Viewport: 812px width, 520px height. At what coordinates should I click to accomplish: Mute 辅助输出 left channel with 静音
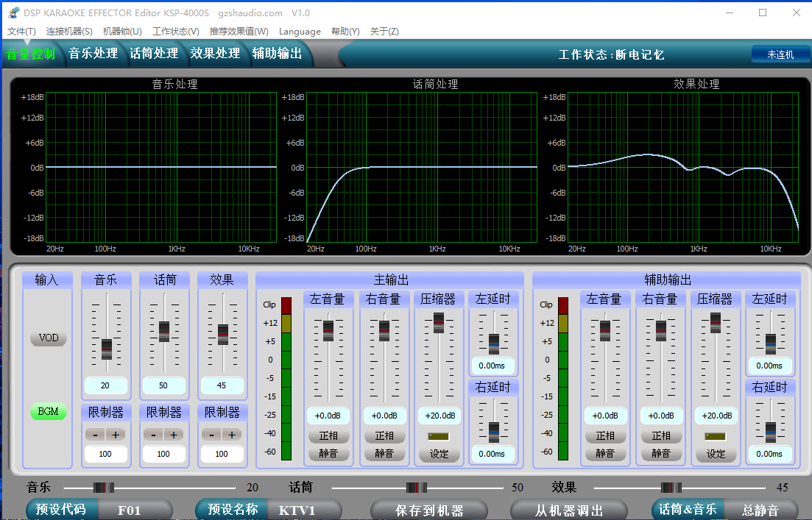[605, 453]
